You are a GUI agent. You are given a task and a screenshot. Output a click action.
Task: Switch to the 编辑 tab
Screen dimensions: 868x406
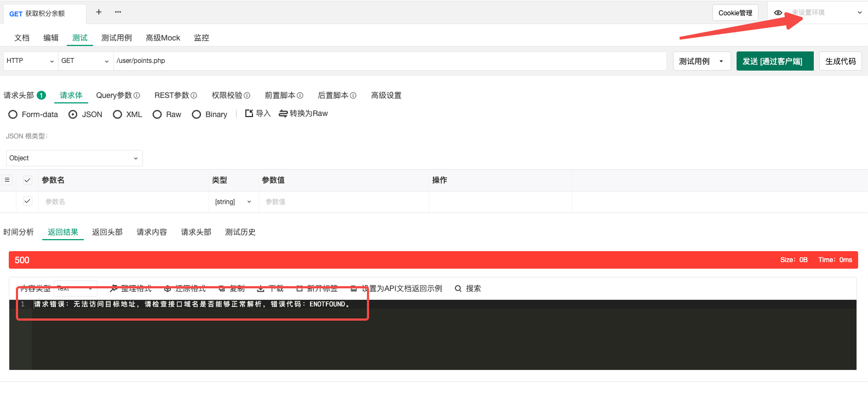click(x=51, y=38)
